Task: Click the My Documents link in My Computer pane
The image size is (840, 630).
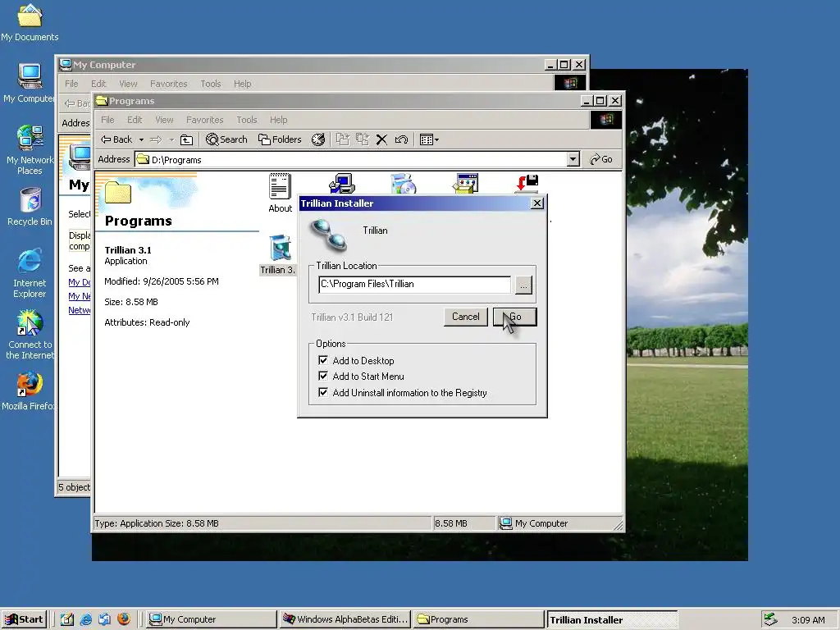Action: 79,282
